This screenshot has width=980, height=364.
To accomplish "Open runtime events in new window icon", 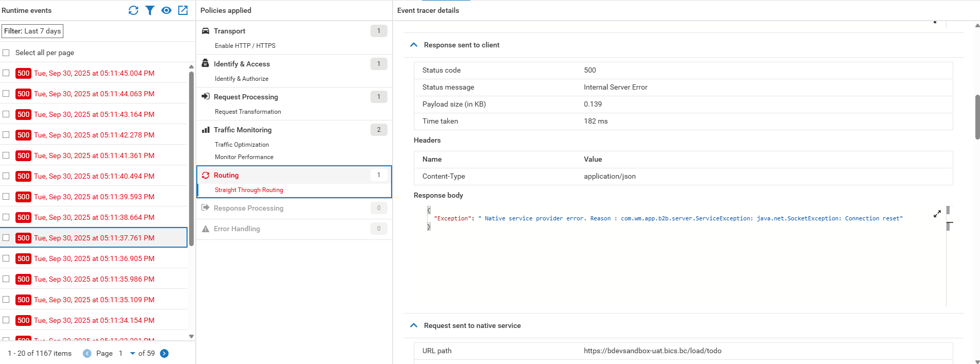I will click(x=183, y=10).
